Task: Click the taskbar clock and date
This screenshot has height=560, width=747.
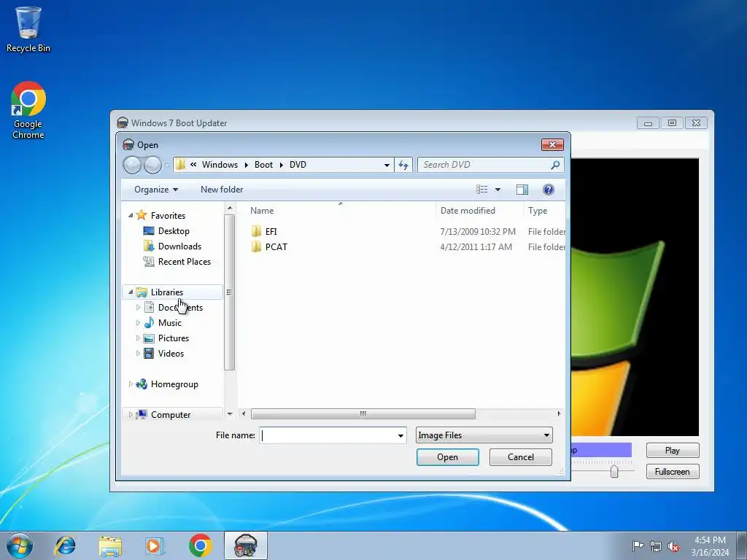Action: [710, 546]
